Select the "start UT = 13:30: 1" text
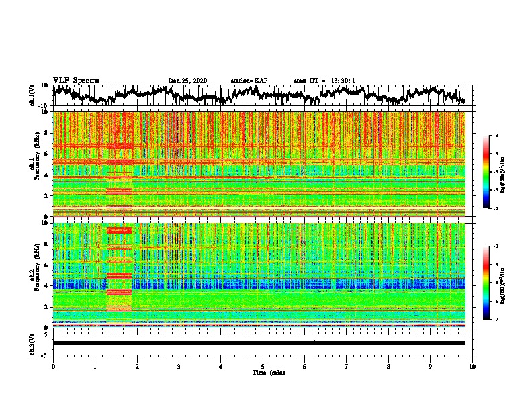This screenshot has height=411, width=532. (324, 81)
